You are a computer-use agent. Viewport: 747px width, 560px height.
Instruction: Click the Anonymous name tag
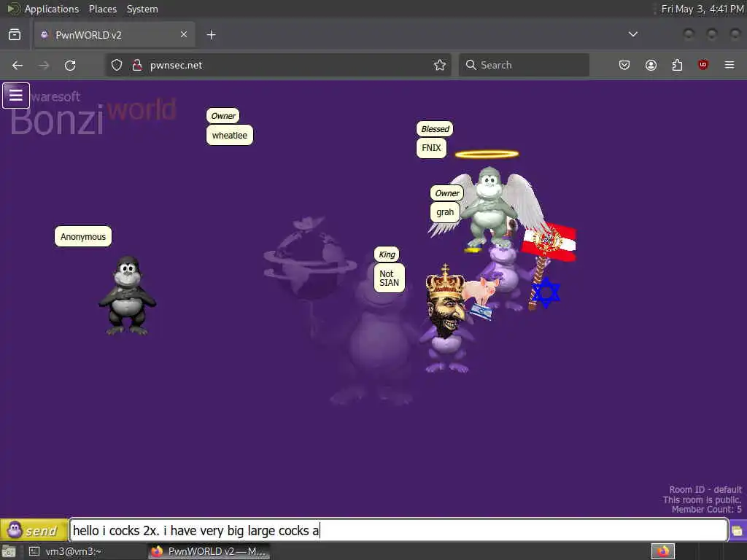83,237
